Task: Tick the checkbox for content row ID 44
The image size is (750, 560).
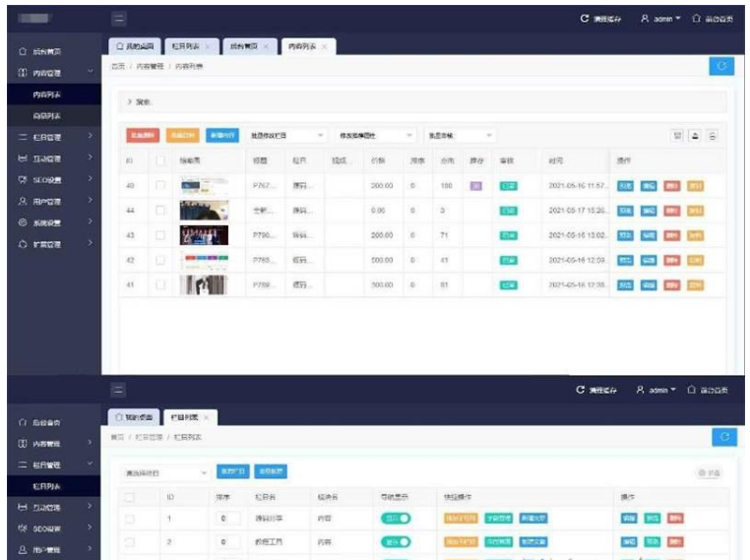Action: tap(160, 210)
